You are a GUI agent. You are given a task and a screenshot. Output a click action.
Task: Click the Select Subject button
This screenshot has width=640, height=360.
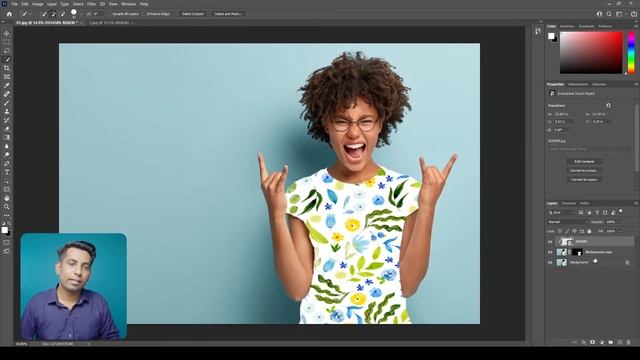click(x=193, y=14)
